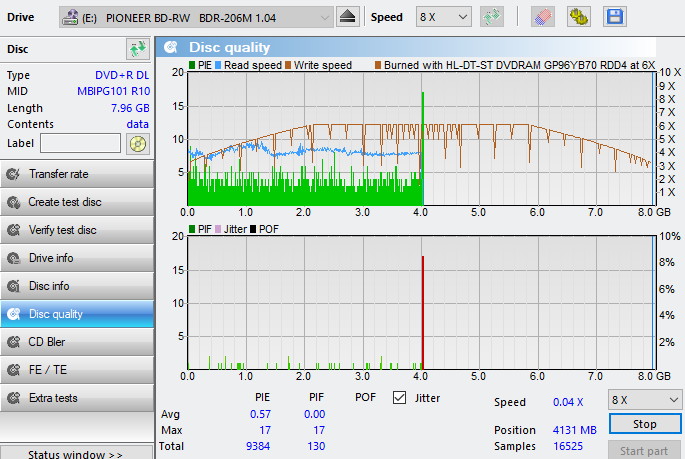The height and width of the screenshot is (459, 685).
Task: Click the refresh speed icon in toolbar
Action: (491, 17)
